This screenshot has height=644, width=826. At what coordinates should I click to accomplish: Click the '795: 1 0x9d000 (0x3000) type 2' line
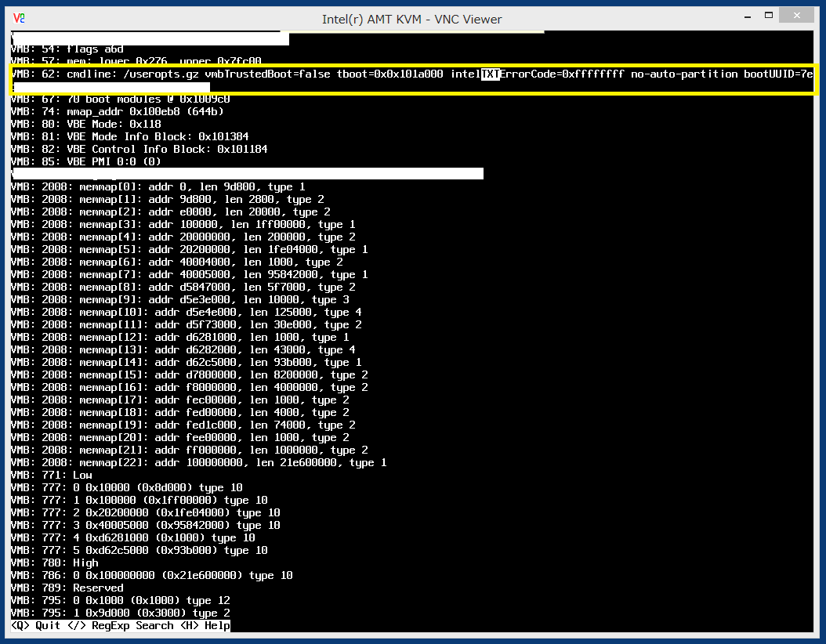click(121, 613)
